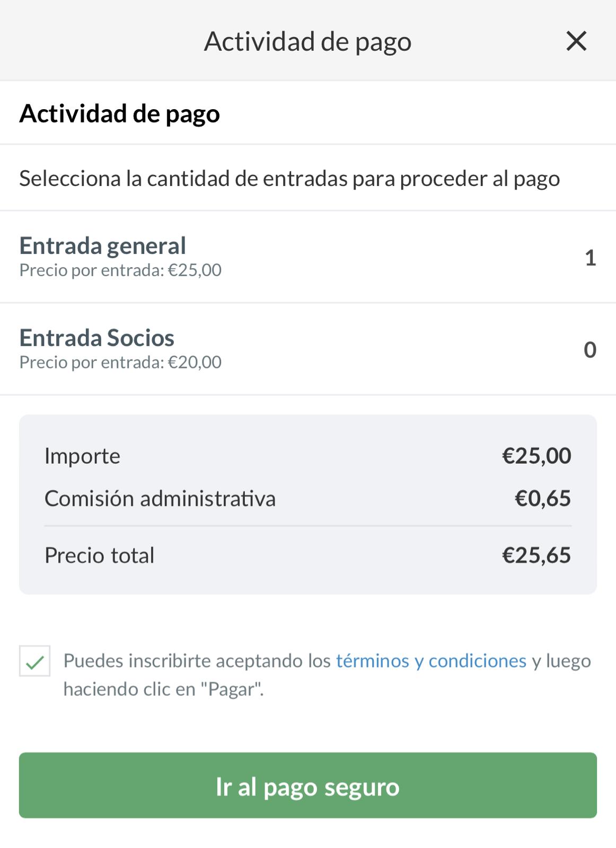Click the Importe amount €25,00

click(536, 456)
